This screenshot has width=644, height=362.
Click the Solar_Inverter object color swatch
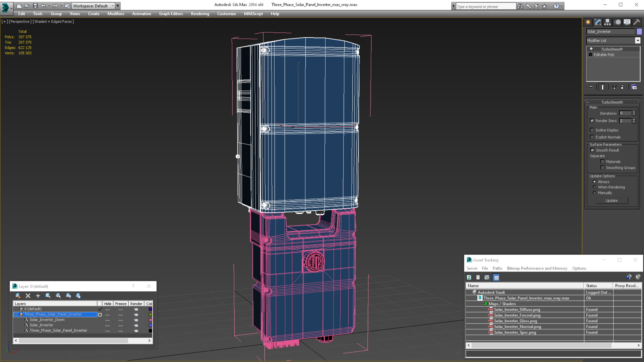tap(639, 32)
